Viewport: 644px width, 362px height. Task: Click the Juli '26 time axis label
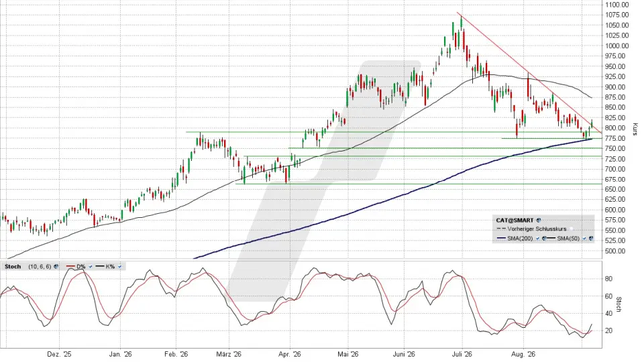pyautogui.click(x=462, y=354)
